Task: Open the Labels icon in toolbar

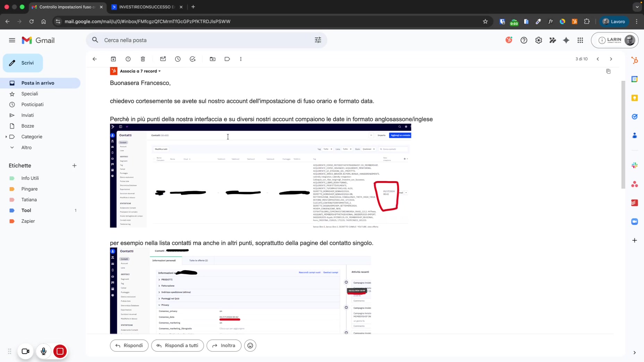Action: pos(227,59)
